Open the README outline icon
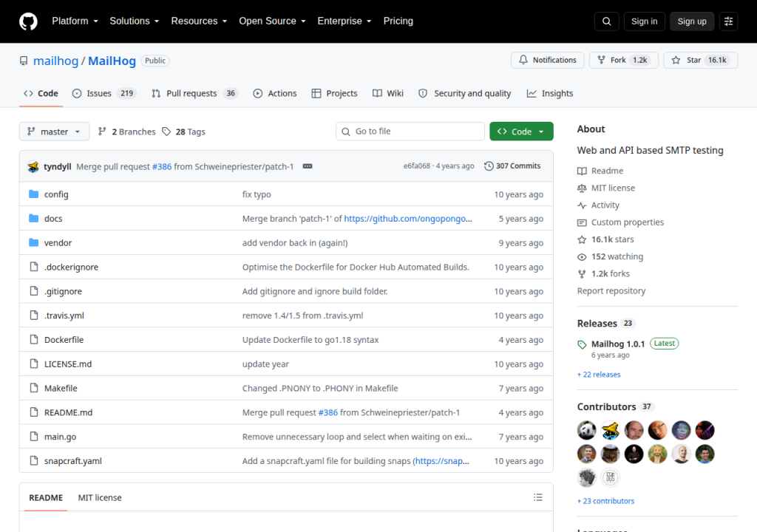The height and width of the screenshot is (532, 757). click(538, 497)
